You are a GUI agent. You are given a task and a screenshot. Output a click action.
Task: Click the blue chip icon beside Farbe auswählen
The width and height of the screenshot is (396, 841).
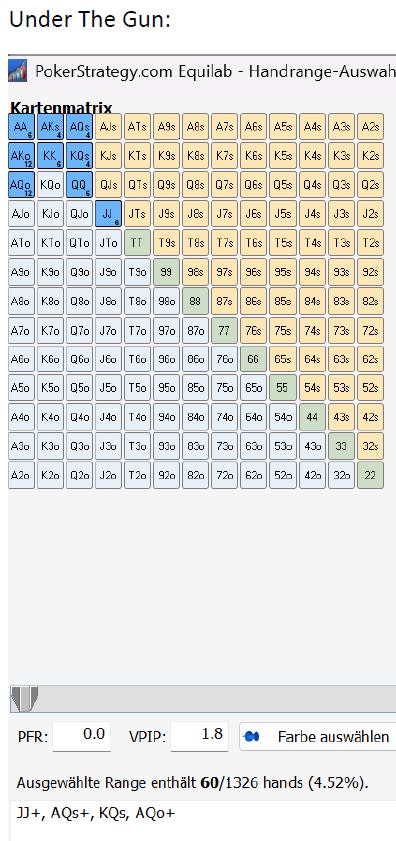pyautogui.click(x=252, y=736)
